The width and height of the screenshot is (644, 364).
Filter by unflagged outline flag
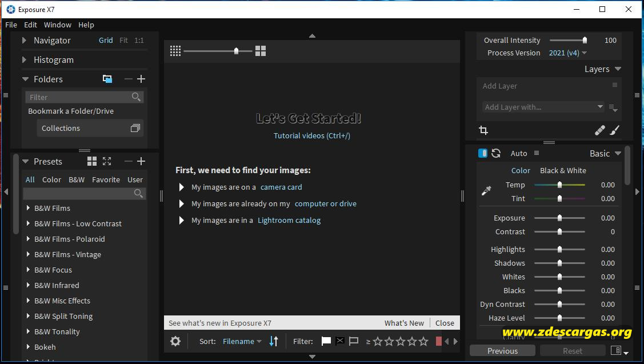[353, 341]
